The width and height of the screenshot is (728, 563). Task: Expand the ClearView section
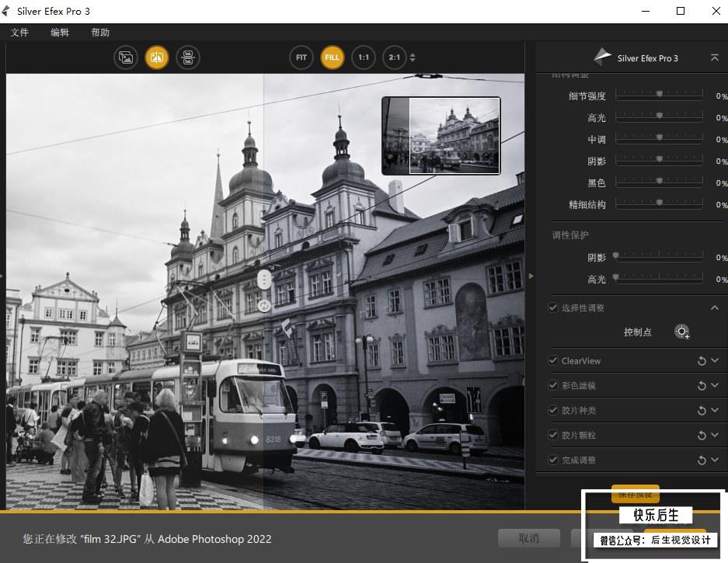(715, 360)
